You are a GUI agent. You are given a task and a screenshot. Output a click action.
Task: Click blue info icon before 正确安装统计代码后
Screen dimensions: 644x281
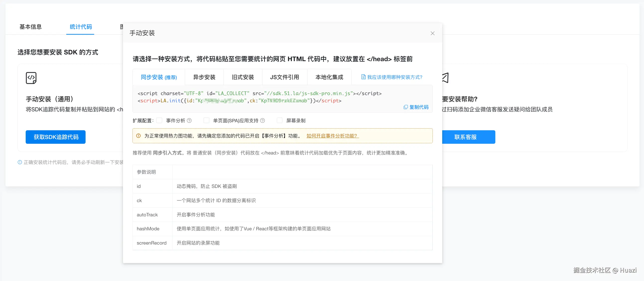point(20,162)
